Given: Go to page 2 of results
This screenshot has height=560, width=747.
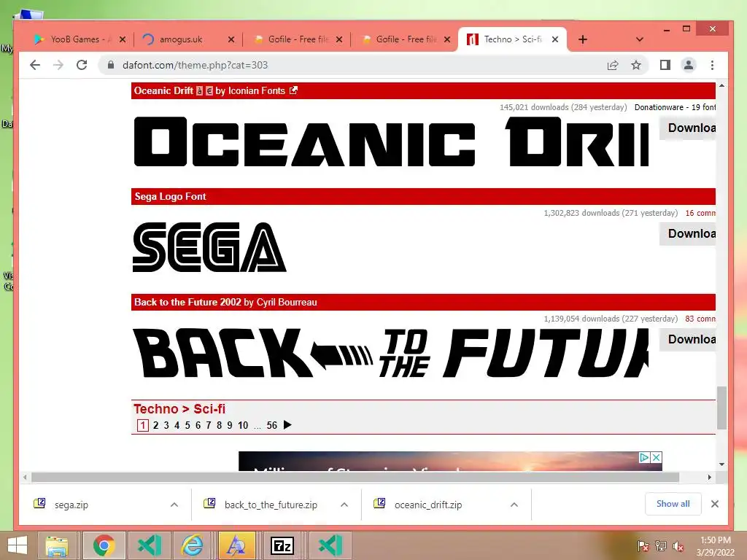Looking at the screenshot, I should click(x=156, y=425).
